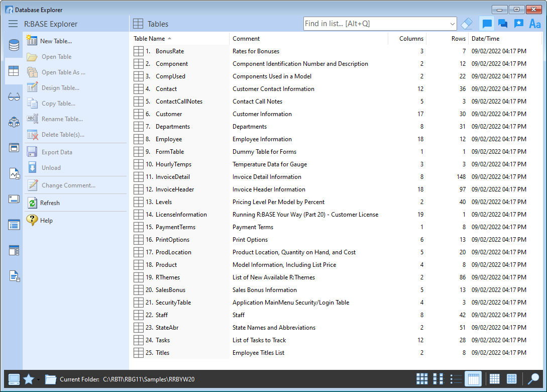The width and height of the screenshot is (547, 392).
Task: Toggle the Aa case icon
Action: (535, 24)
